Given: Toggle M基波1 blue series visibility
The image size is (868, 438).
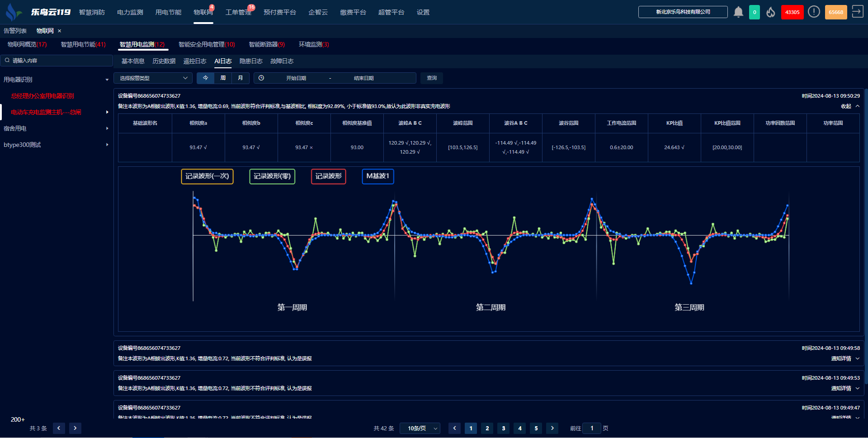Looking at the screenshot, I should point(377,176).
